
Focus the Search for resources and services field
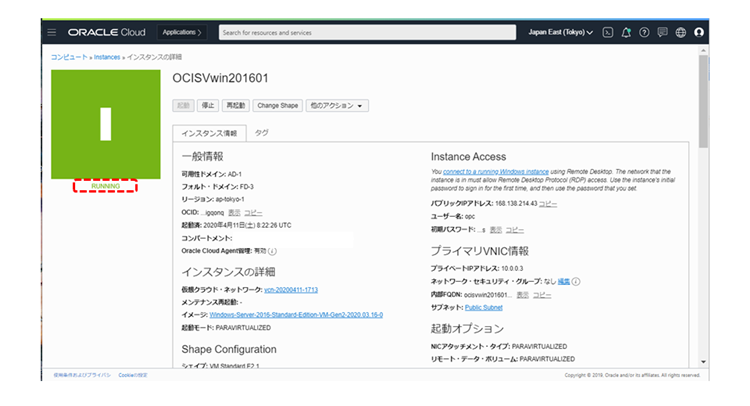[367, 33]
